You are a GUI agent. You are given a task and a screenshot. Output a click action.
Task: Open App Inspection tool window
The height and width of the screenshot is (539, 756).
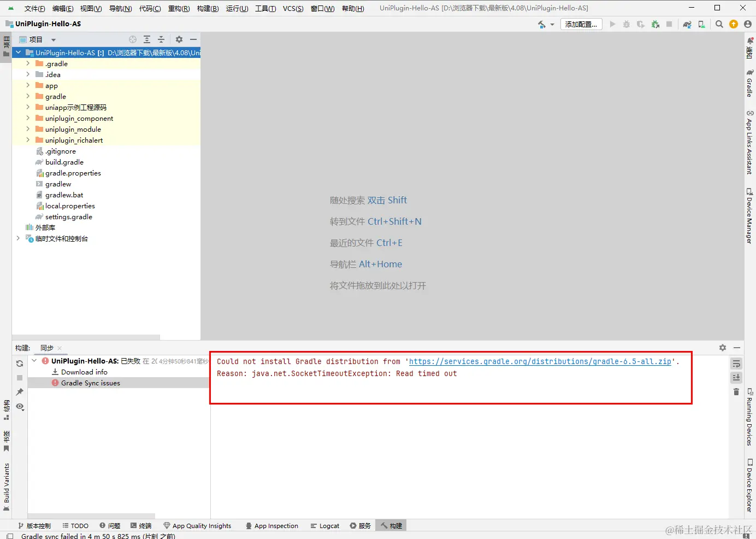pyautogui.click(x=272, y=526)
